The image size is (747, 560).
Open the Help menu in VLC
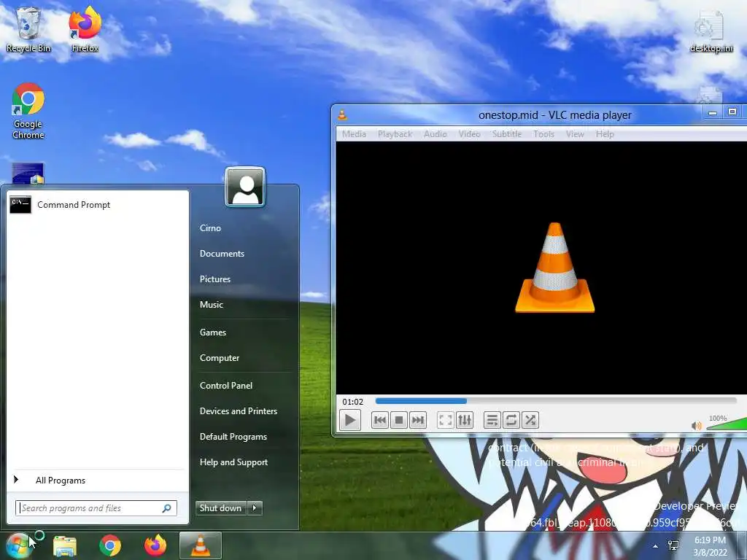tap(605, 134)
